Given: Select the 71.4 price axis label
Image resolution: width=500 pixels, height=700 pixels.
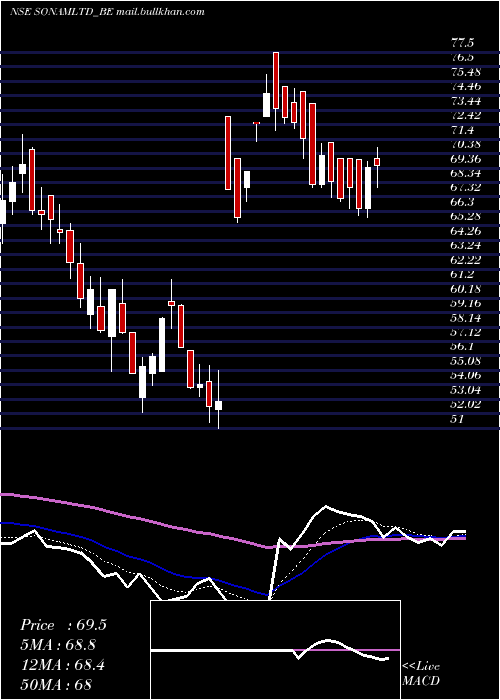Looking at the screenshot, I should pyautogui.click(x=462, y=130).
